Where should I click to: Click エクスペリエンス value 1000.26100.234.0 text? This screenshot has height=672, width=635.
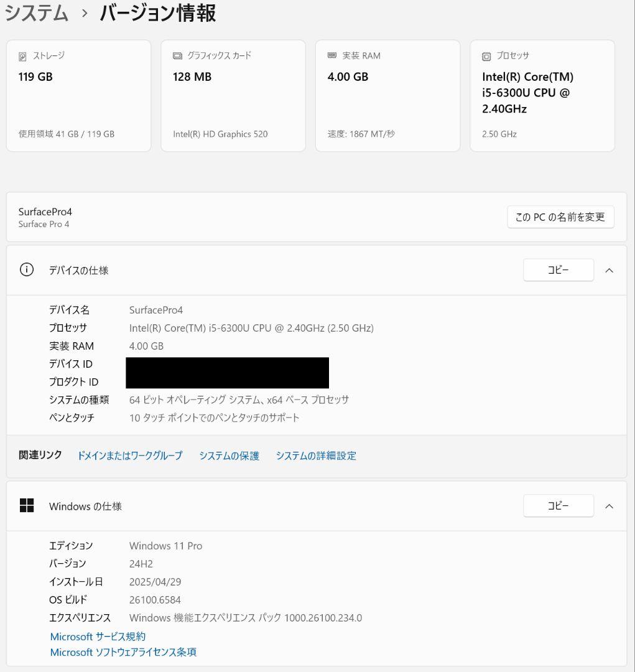pos(246,618)
